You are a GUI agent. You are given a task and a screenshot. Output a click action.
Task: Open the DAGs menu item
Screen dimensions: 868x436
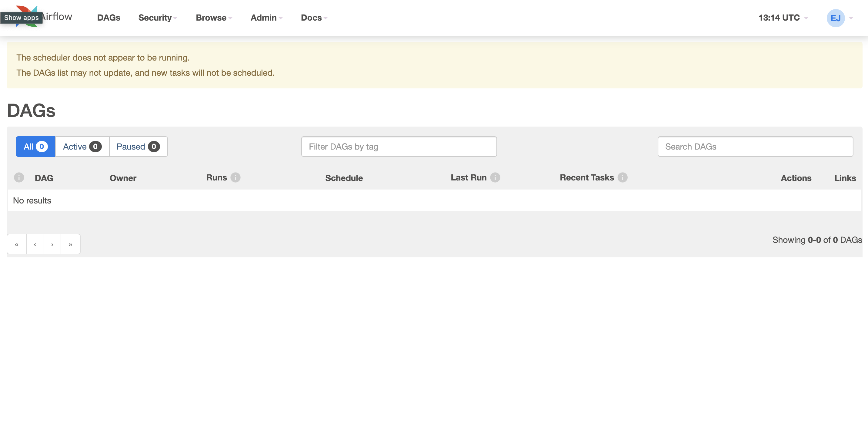[x=109, y=18]
